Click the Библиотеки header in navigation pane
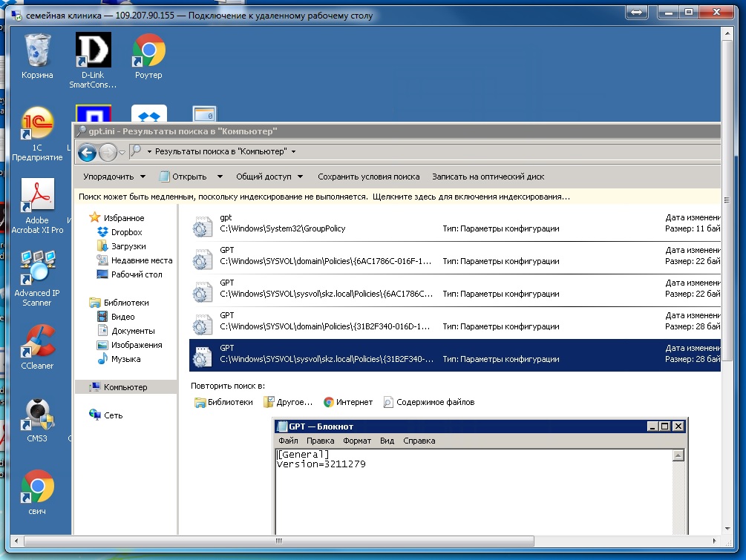This screenshot has height=560, width=746. (119, 303)
